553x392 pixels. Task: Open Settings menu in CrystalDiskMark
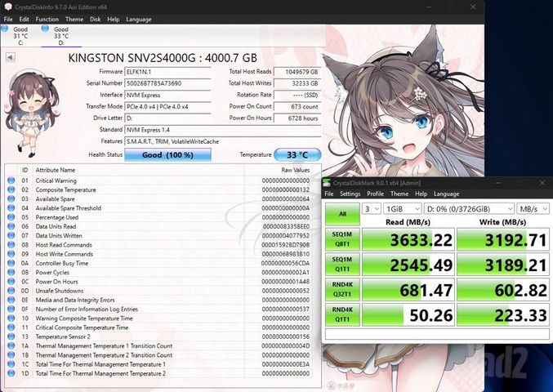tap(350, 194)
